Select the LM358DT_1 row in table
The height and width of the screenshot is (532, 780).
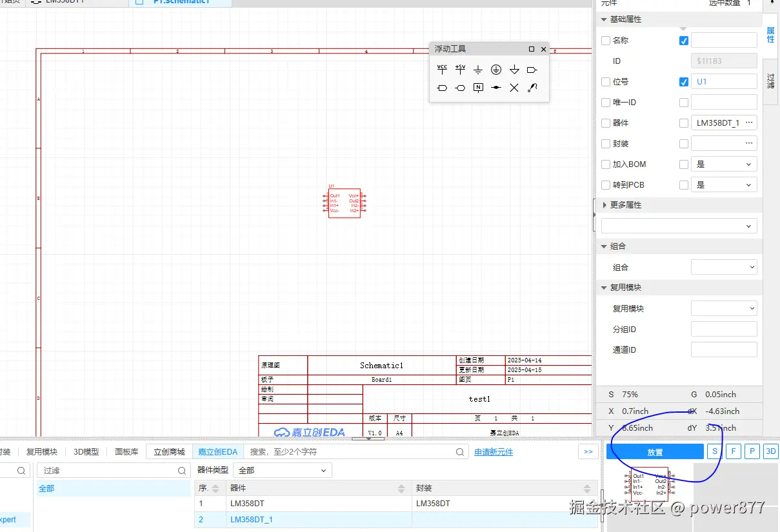pyautogui.click(x=396, y=519)
